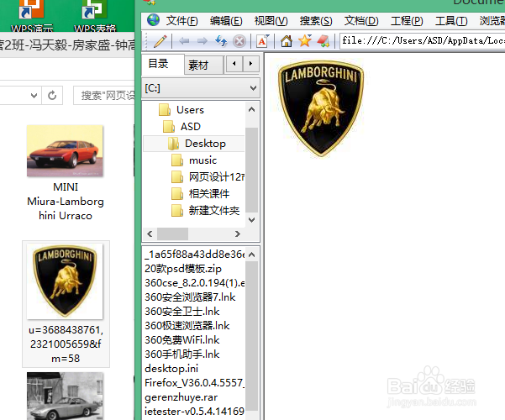505x420 pixels.
Task: Click the file:///C:/Users address field
Action: click(x=422, y=41)
